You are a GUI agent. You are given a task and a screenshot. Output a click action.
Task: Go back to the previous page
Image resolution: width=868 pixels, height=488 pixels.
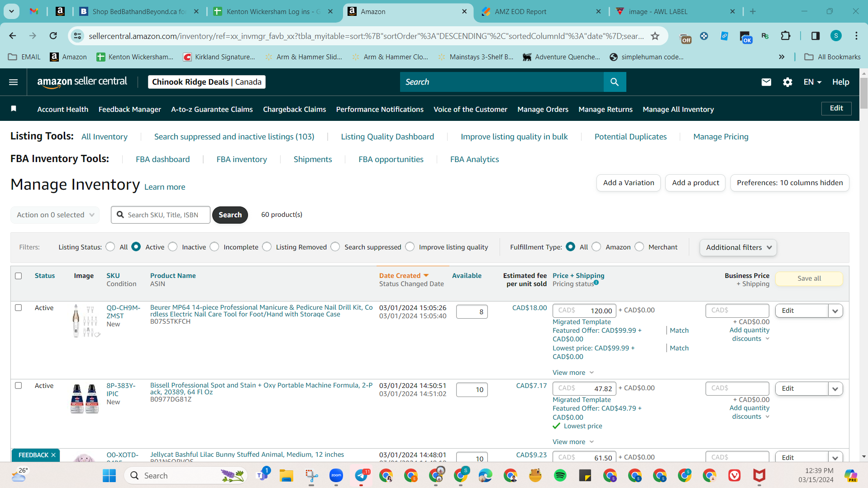point(13,36)
